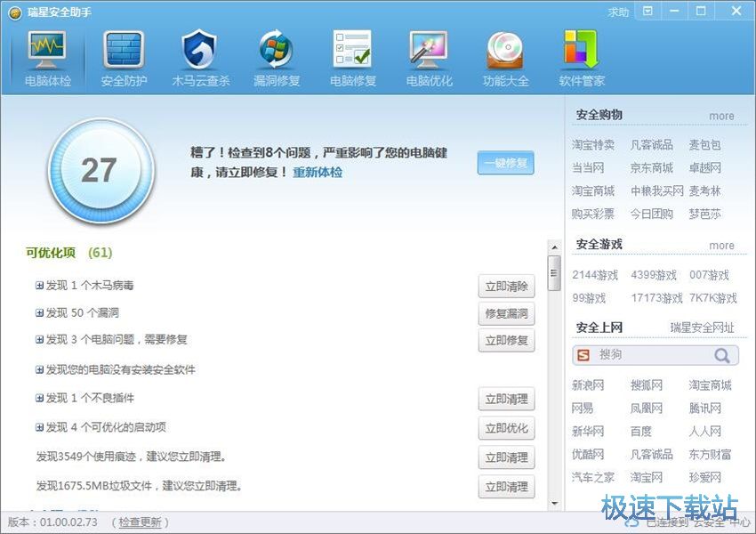This screenshot has width=756, height=534.
Task: Open the 007游戏 link
Action: pyautogui.click(x=709, y=275)
